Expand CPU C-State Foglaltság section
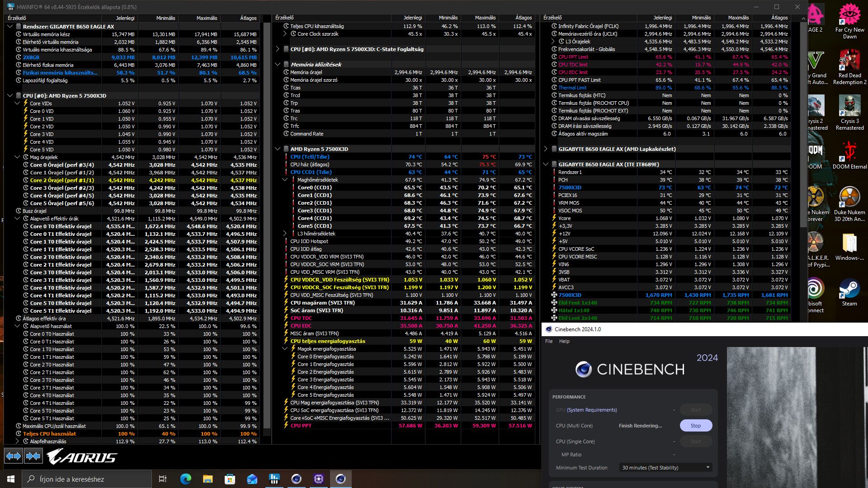The image size is (868, 488). (x=278, y=49)
